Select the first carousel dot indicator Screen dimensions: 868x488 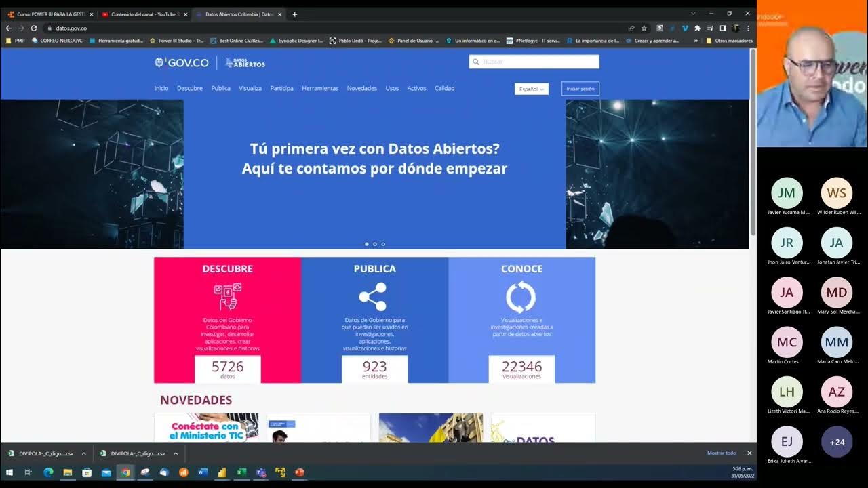point(367,244)
